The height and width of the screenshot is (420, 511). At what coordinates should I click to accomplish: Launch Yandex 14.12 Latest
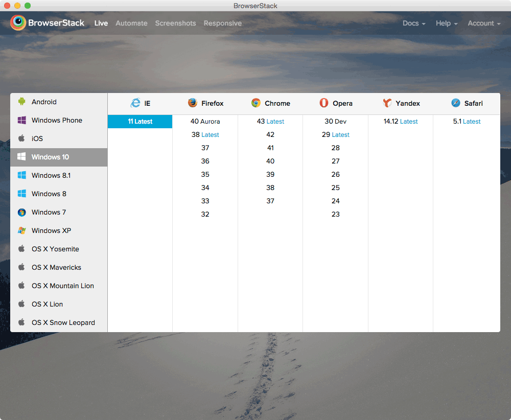click(401, 122)
